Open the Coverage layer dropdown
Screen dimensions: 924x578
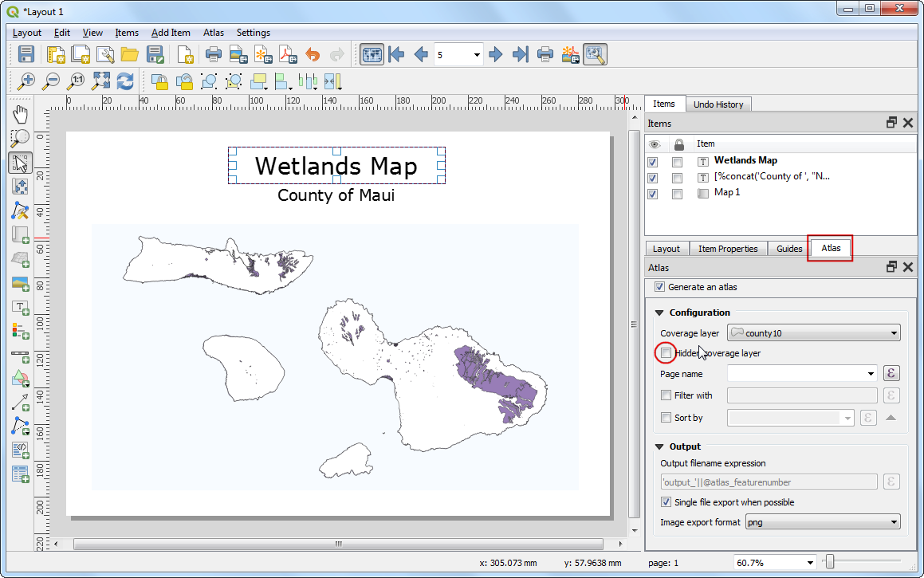pos(814,333)
